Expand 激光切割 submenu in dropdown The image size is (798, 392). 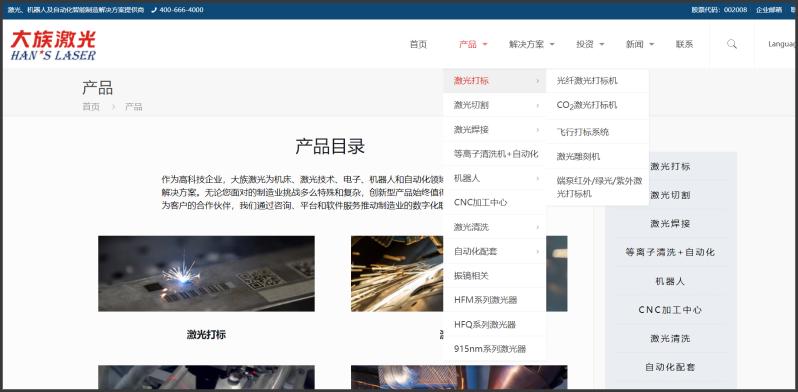(x=494, y=105)
